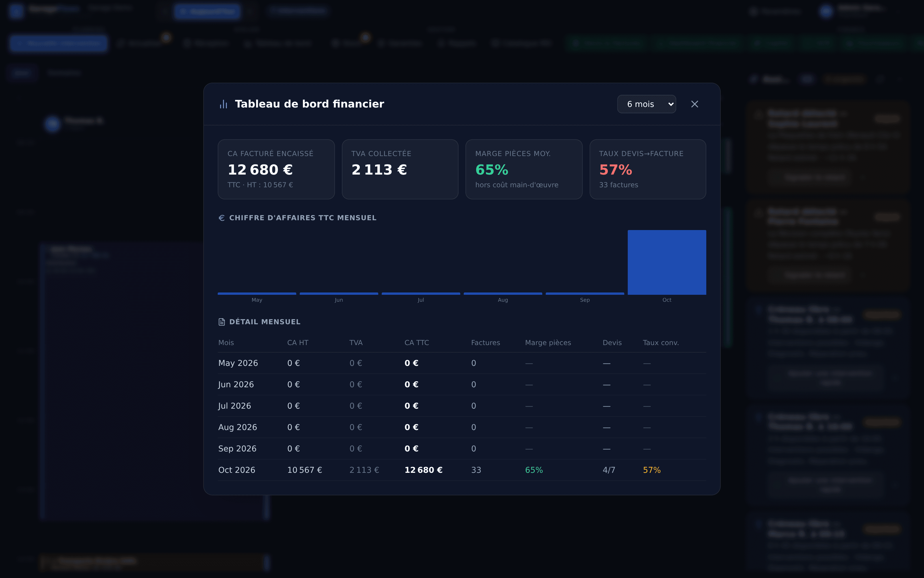This screenshot has width=924, height=578.
Task: Click the euro icon beside Chiffre d'affaires heading
Action: tap(221, 218)
